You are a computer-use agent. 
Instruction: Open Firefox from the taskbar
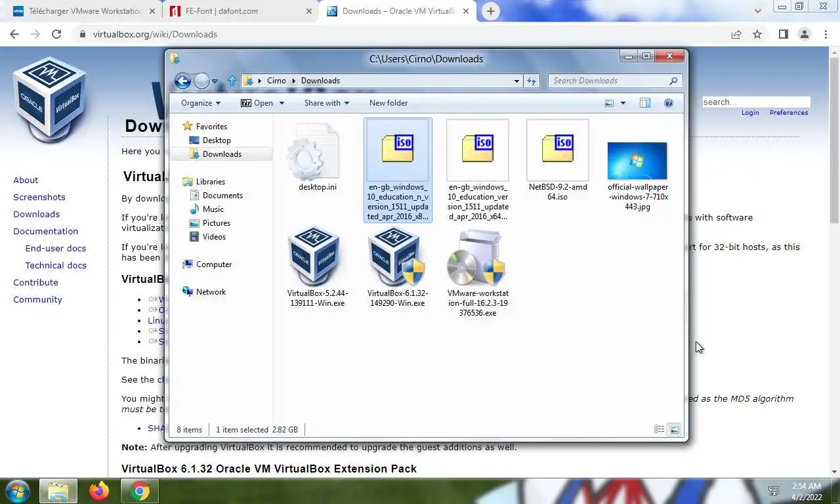click(x=99, y=491)
